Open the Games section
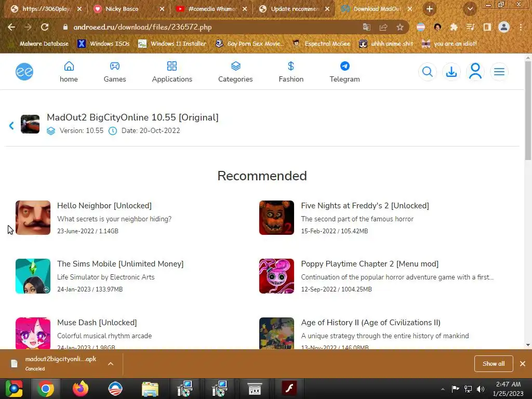This screenshot has width=532, height=399. coord(115,72)
